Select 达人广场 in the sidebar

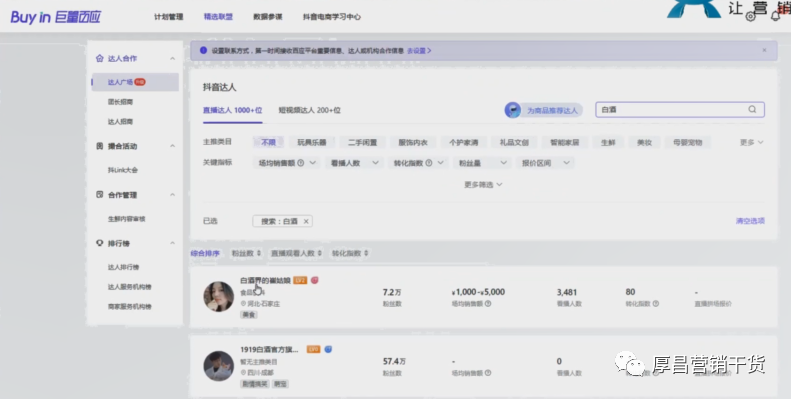pyautogui.click(x=135, y=82)
